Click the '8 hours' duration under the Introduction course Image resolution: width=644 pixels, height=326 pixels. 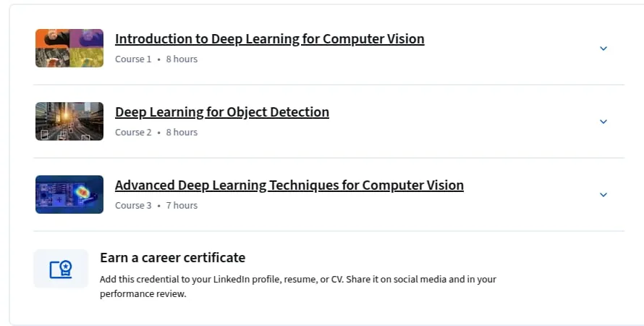(182, 59)
